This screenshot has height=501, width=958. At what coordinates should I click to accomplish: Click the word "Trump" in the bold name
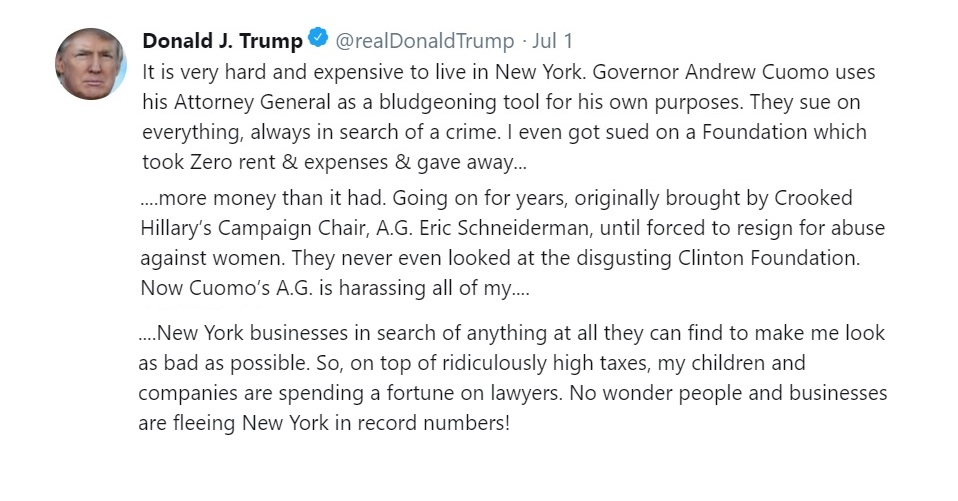271,41
